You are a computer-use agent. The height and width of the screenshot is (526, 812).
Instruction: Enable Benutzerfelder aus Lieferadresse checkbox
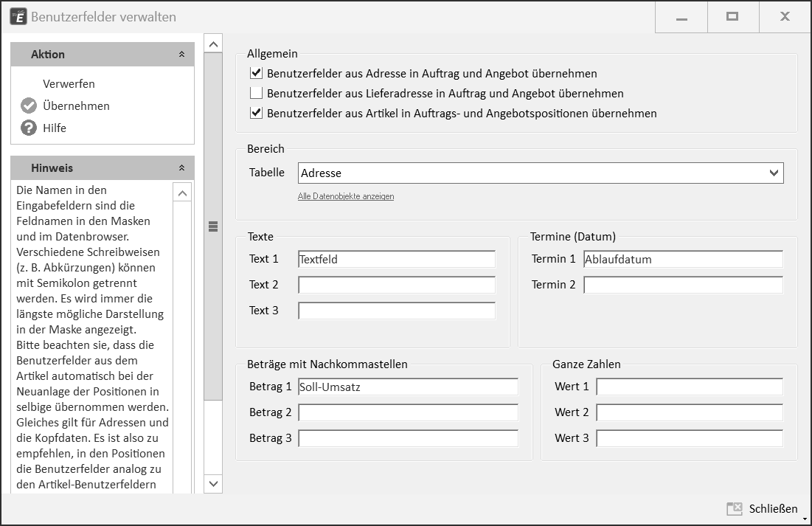click(x=257, y=94)
